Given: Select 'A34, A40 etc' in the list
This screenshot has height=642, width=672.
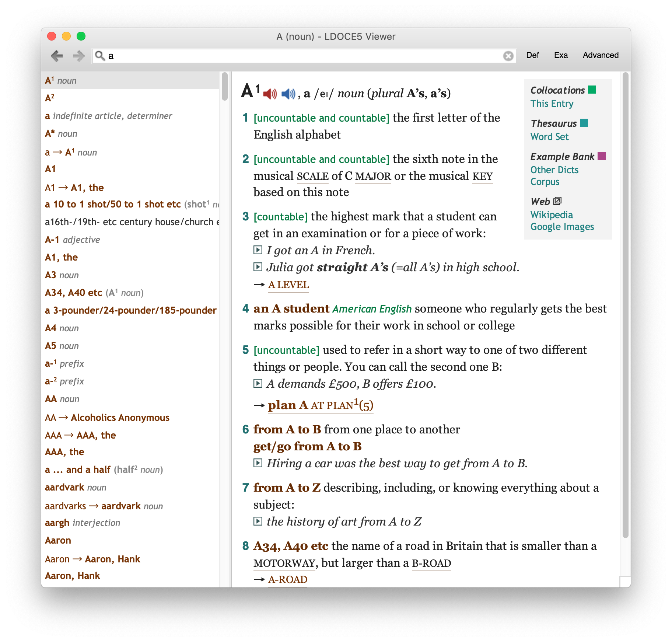Looking at the screenshot, I should (x=130, y=293).
